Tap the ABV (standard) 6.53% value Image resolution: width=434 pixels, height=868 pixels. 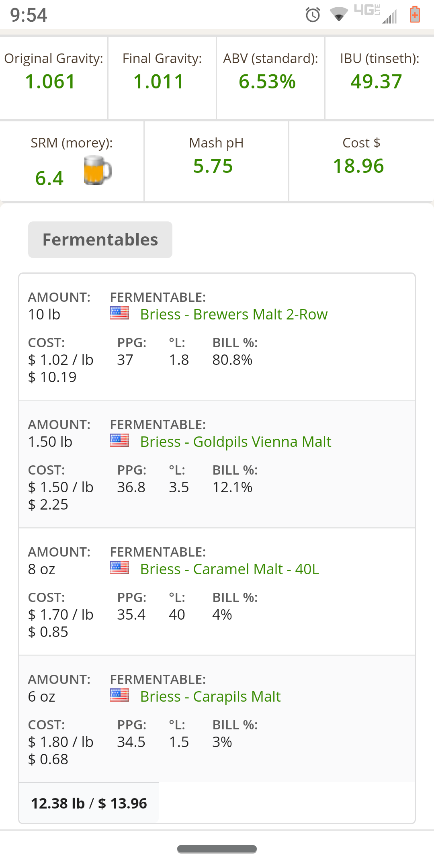coord(267,82)
